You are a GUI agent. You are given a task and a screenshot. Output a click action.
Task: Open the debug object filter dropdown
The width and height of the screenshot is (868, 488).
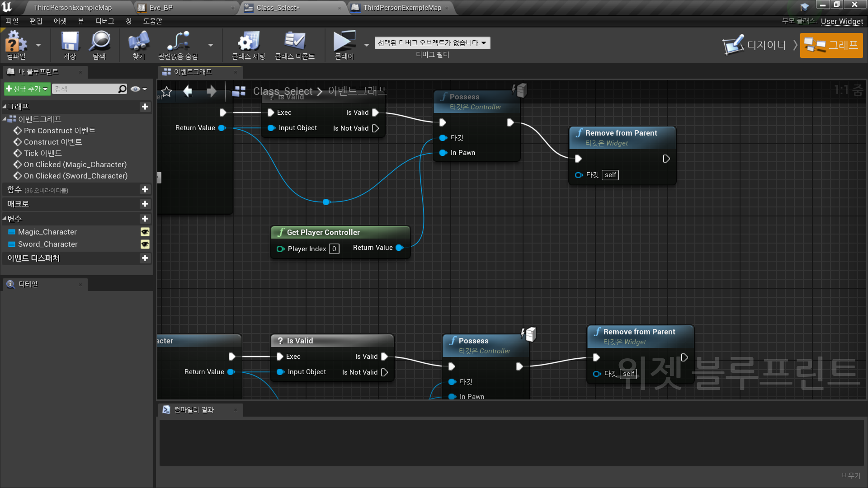pyautogui.click(x=432, y=43)
